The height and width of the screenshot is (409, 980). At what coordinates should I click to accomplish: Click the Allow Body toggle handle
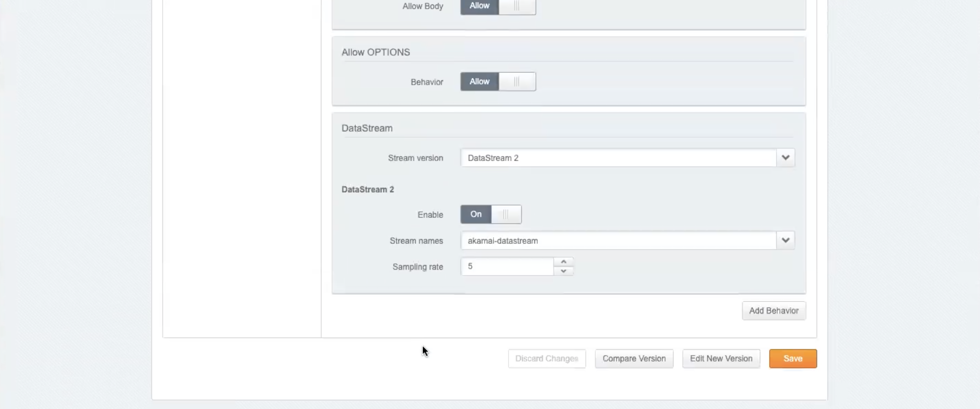pyautogui.click(x=517, y=6)
